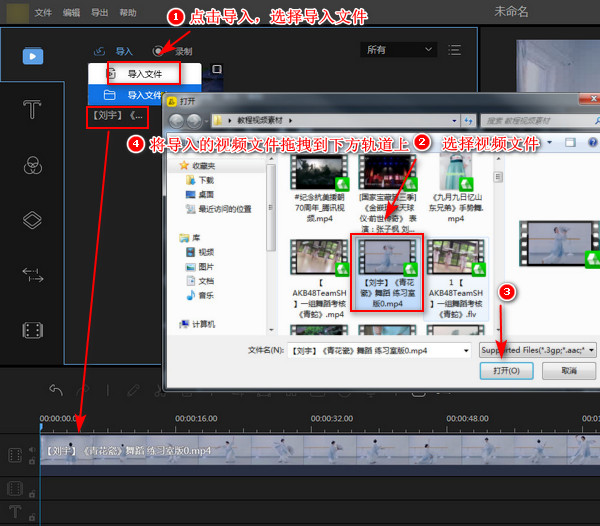Viewport: 600px width, 526px height.
Task: Click the first video track icon
Action: [x=15, y=455]
